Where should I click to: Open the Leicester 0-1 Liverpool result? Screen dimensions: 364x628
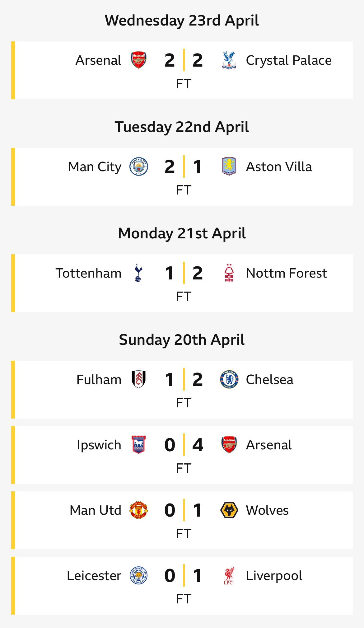(182, 586)
